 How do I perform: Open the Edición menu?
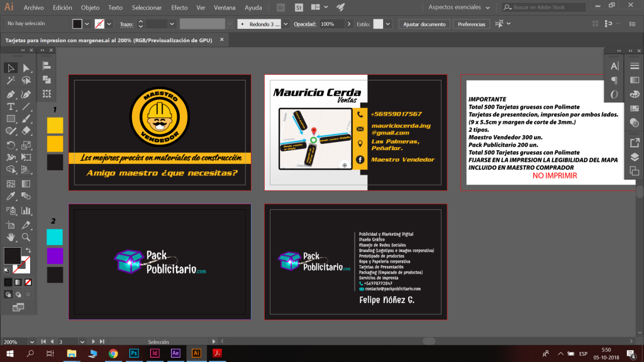(62, 8)
